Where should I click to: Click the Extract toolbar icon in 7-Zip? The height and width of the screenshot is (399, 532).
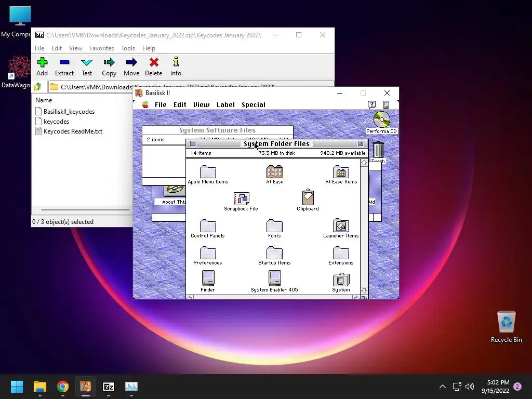(x=64, y=67)
